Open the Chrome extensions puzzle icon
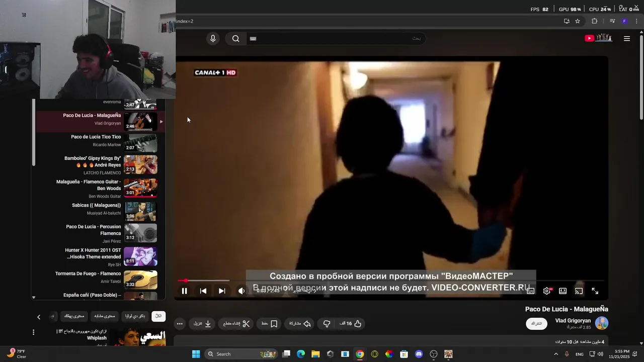 (594, 21)
